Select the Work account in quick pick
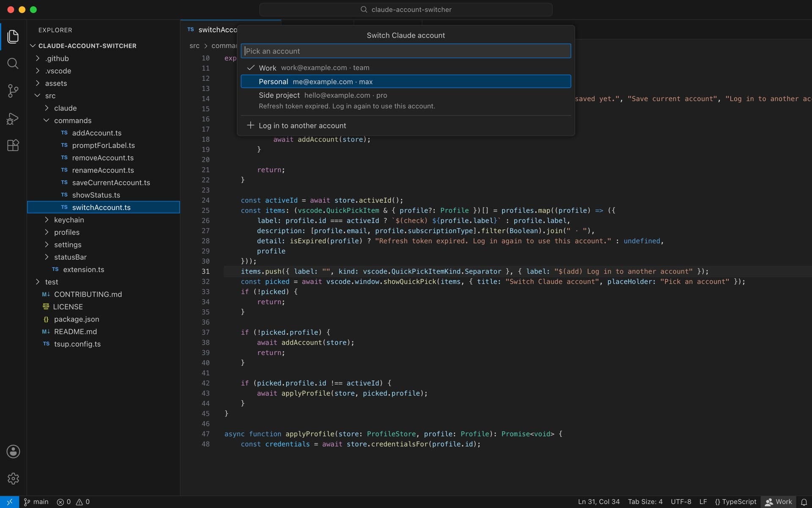 (x=406, y=68)
